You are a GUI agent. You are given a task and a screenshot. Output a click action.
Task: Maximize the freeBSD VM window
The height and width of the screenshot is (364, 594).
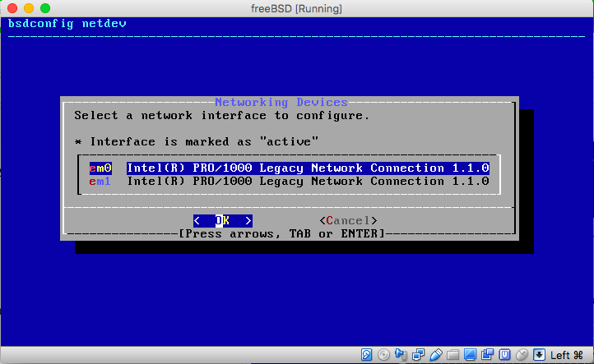click(45, 8)
